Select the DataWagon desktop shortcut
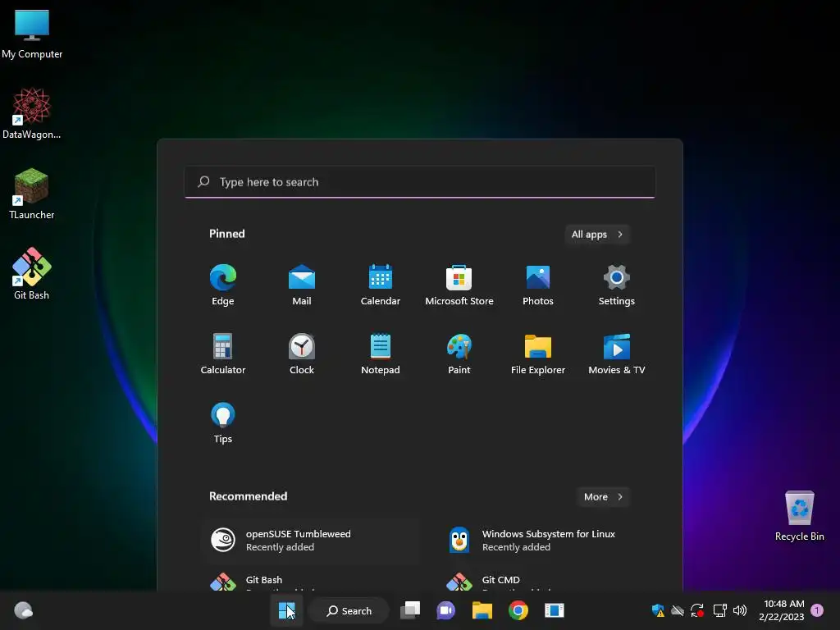 [32, 113]
